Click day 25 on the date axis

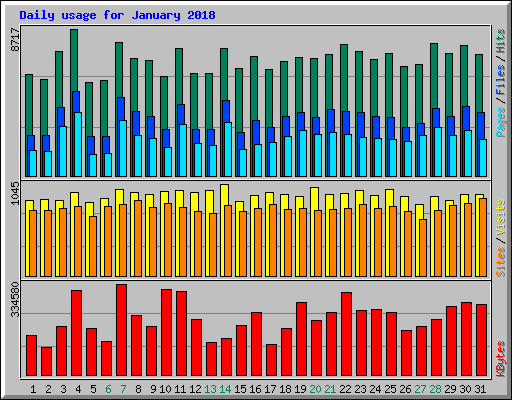(390, 389)
